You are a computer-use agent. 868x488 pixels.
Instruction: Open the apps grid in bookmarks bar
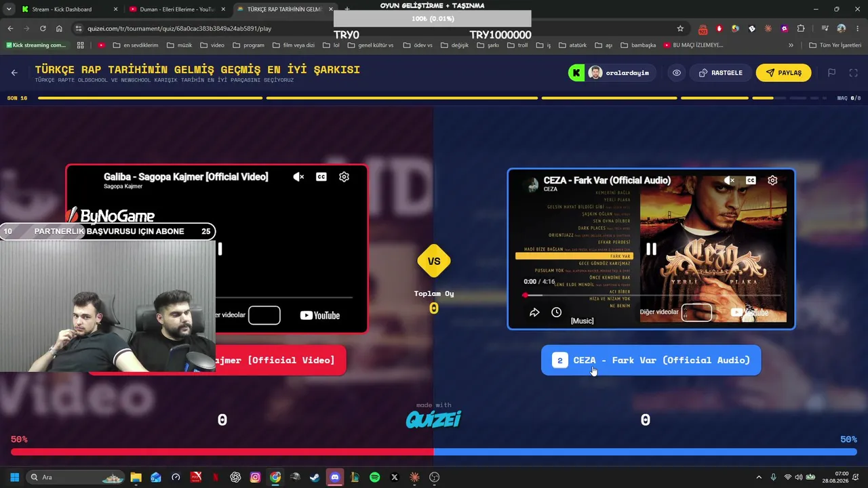coord(80,45)
